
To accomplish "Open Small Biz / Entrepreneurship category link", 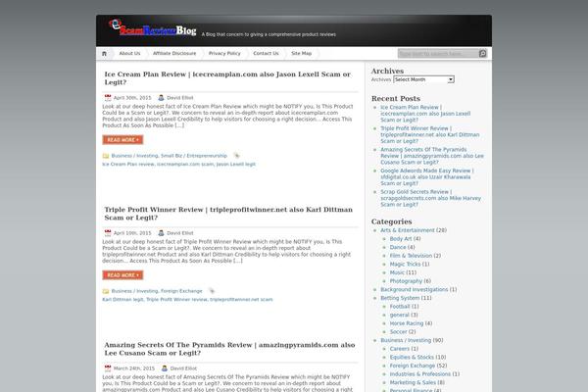I will click(x=194, y=156).
